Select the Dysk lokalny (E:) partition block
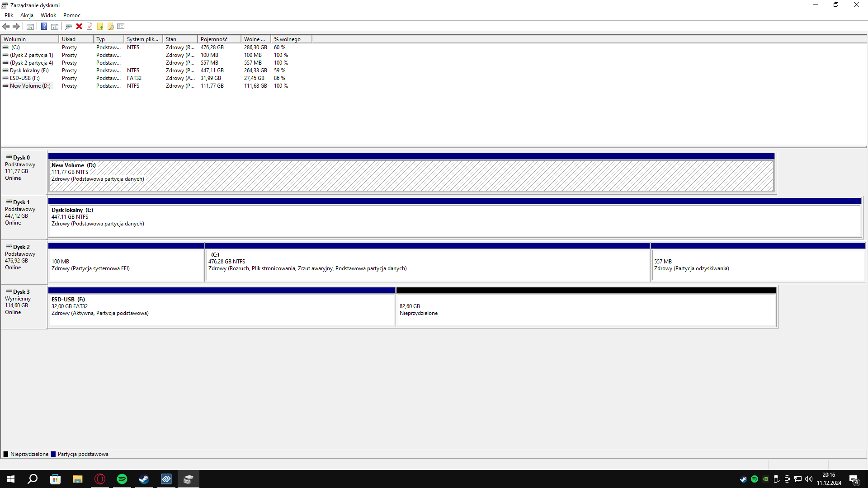Image resolution: width=868 pixels, height=488 pixels. click(455, 217)
